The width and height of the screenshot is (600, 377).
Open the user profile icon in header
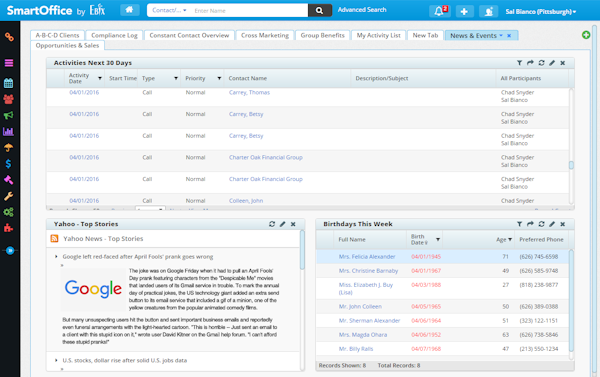tap(488, 11)
